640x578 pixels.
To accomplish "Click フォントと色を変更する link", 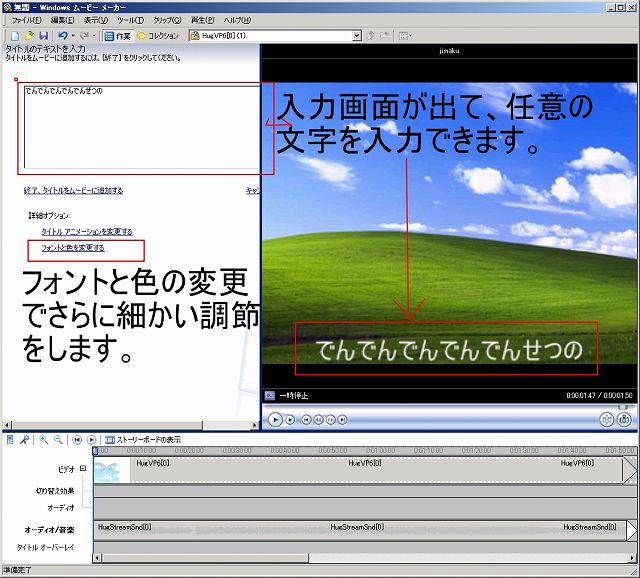I will (73, 248).
